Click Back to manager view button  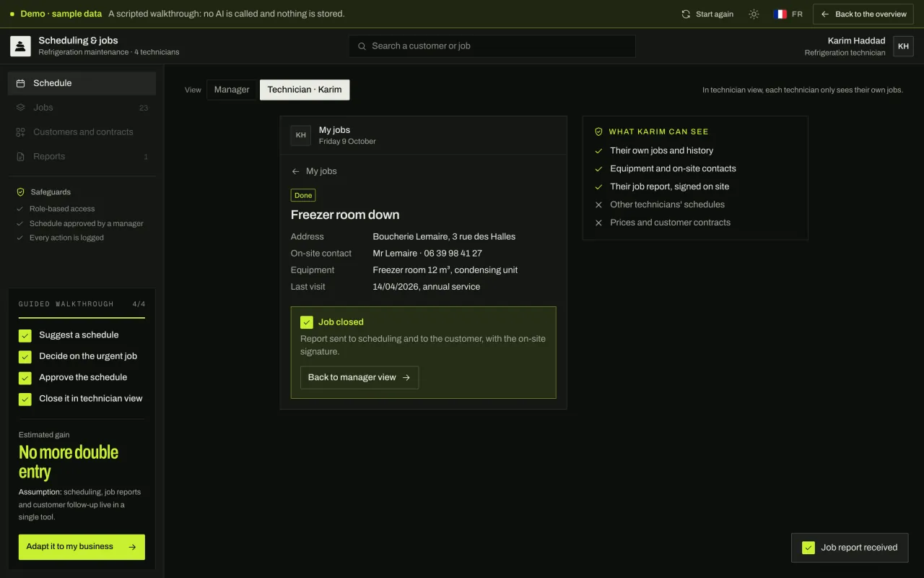tap(359, 377)
